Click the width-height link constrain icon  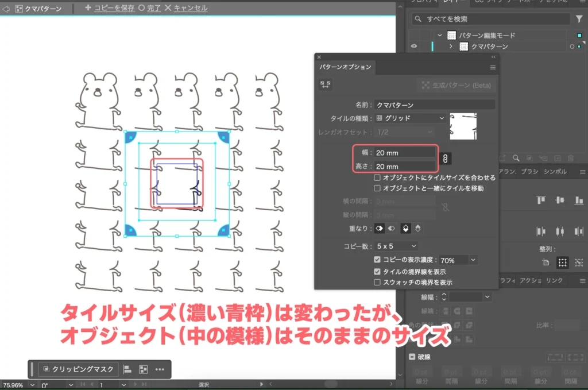[446, 159]
